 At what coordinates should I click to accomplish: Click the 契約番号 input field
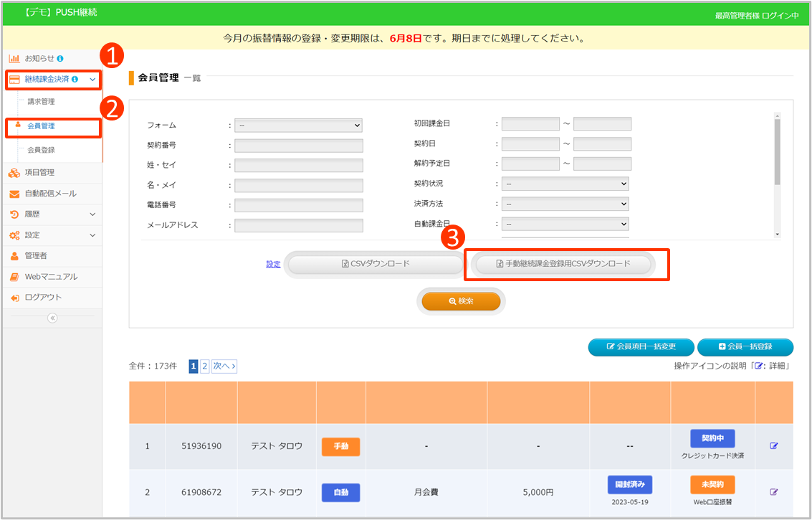(298, 146)
